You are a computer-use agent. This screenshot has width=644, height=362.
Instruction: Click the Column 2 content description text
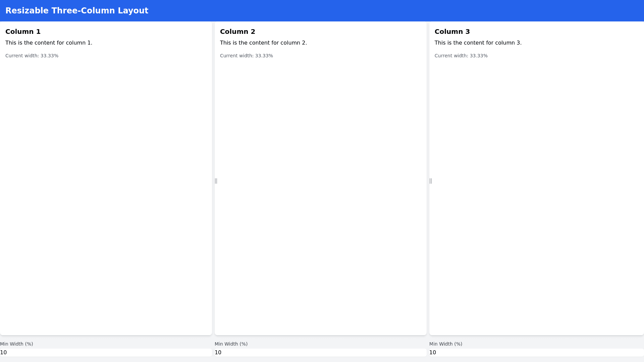click(263, 43)
